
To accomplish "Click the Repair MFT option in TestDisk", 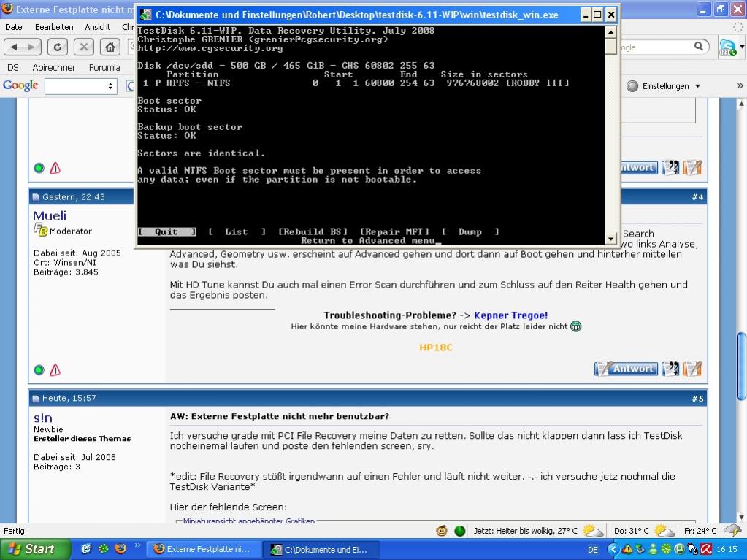I will click(x=394, y=232).
